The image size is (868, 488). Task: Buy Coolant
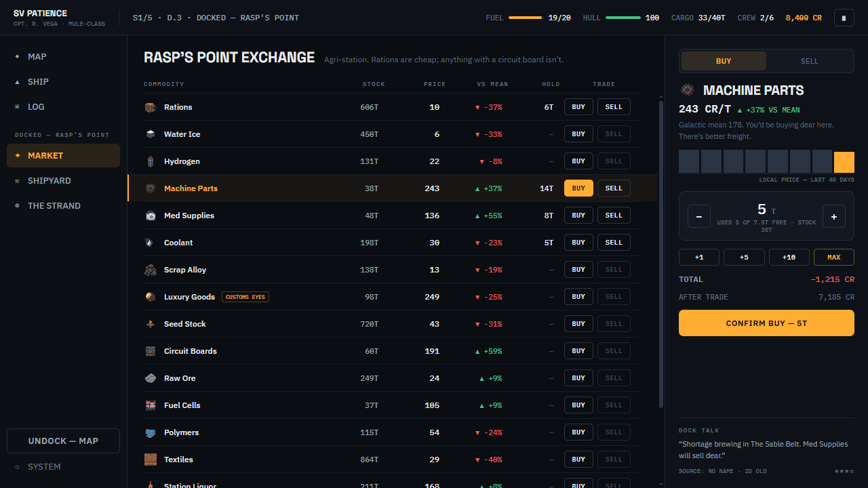pyautogui.click(x=578, y=243)
